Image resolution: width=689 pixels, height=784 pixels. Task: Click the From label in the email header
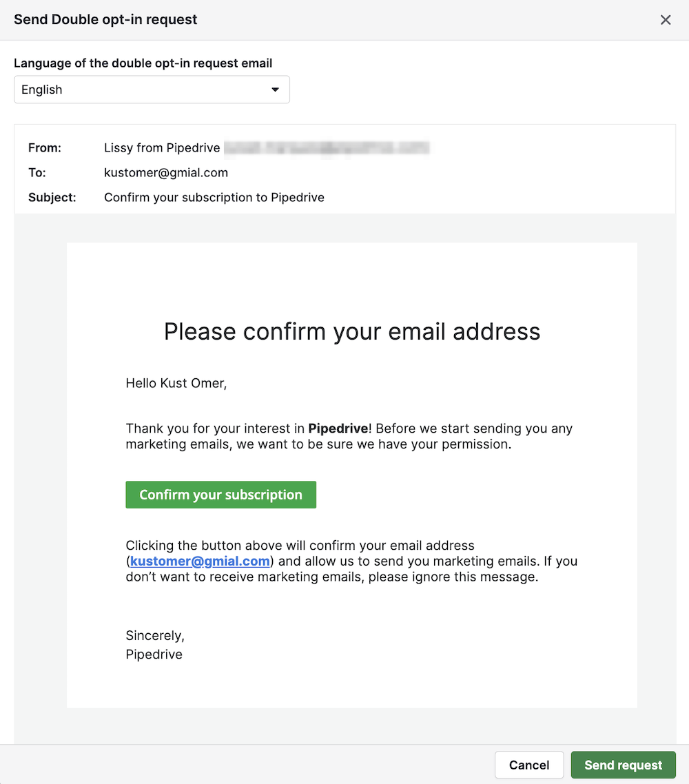pyautogui.click(x=45, y=147)
